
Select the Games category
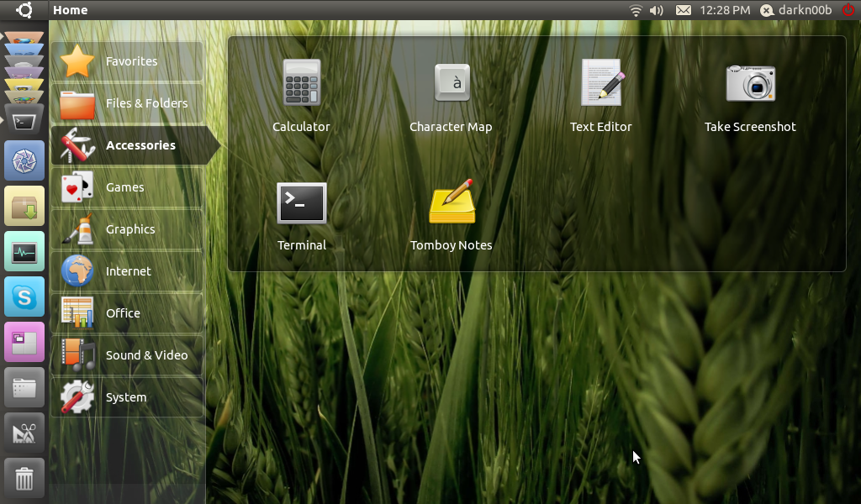[127, 187]
